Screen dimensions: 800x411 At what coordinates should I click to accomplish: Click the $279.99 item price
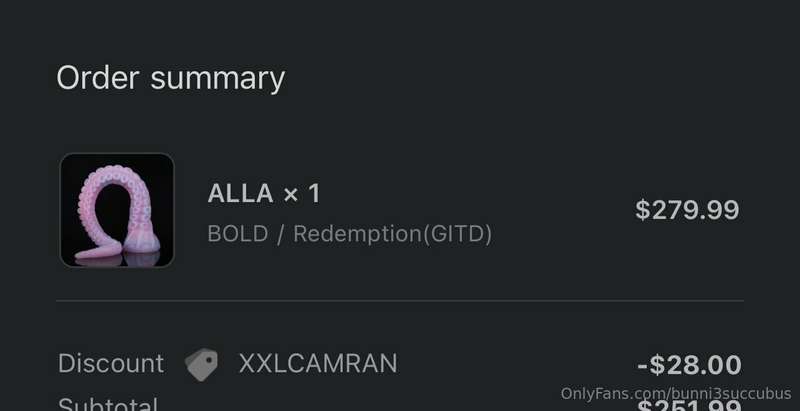(x=687, y=210)
